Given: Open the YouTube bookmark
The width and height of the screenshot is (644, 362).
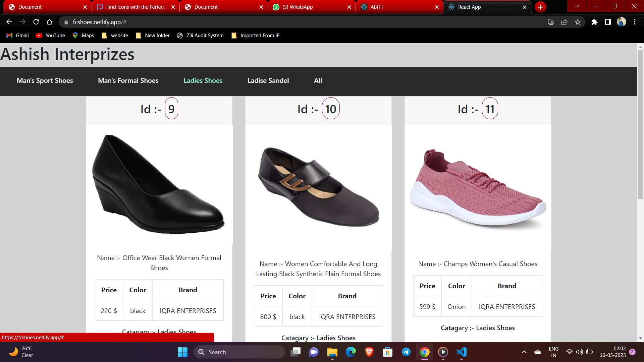Looking at the screenshot, I should coord(51,36).
